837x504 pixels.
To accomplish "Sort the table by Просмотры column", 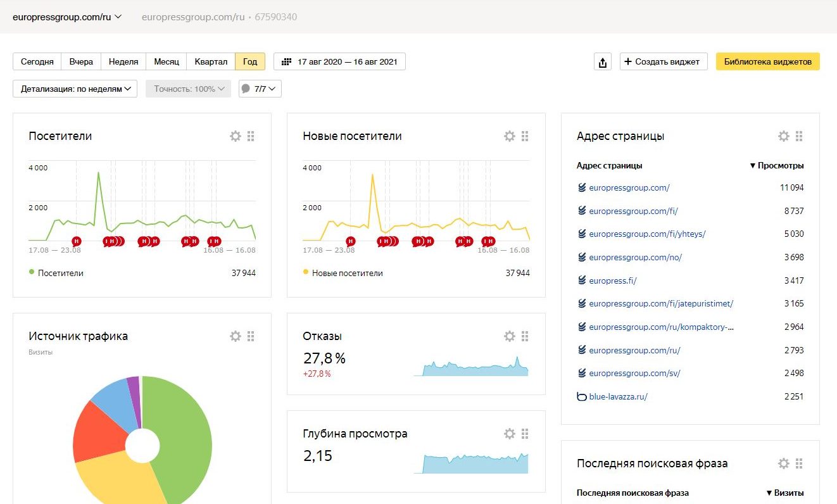I will tap(776, 166).
